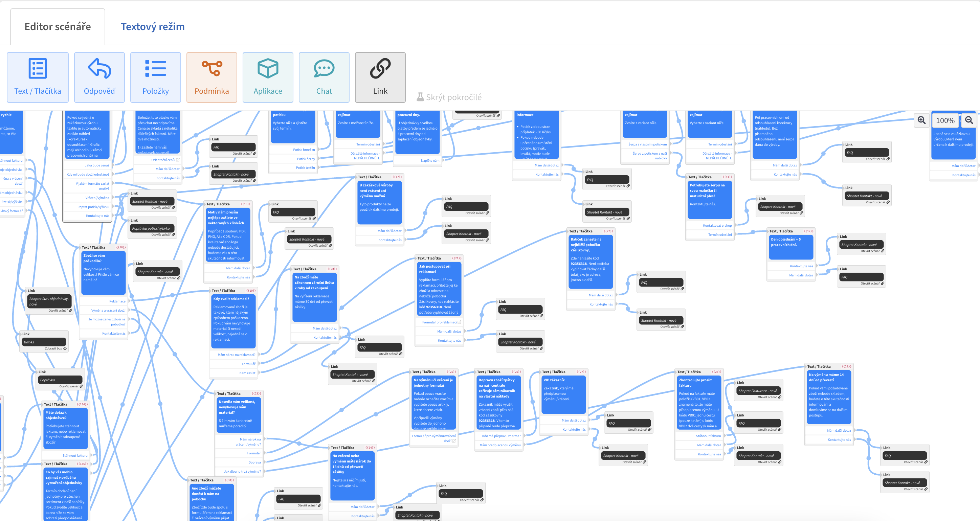
Task: Add an Odpověď reply block
Action: pos(99,77)
